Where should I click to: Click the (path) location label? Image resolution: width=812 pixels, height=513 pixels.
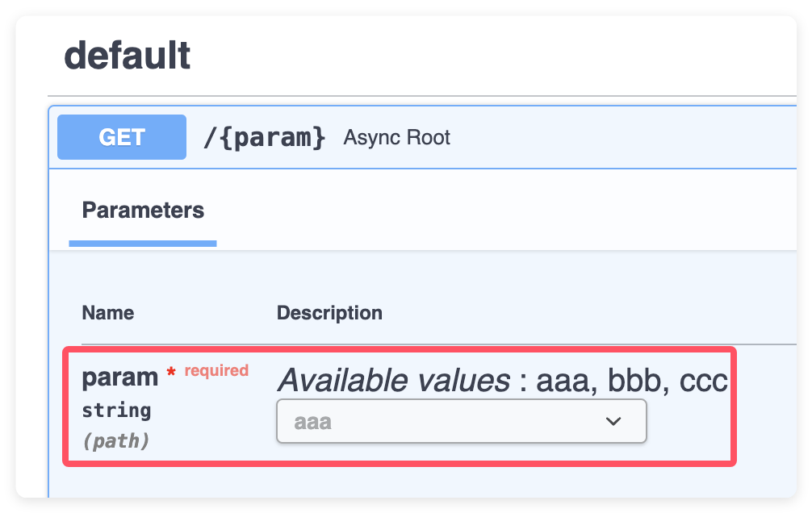(116, 441)
